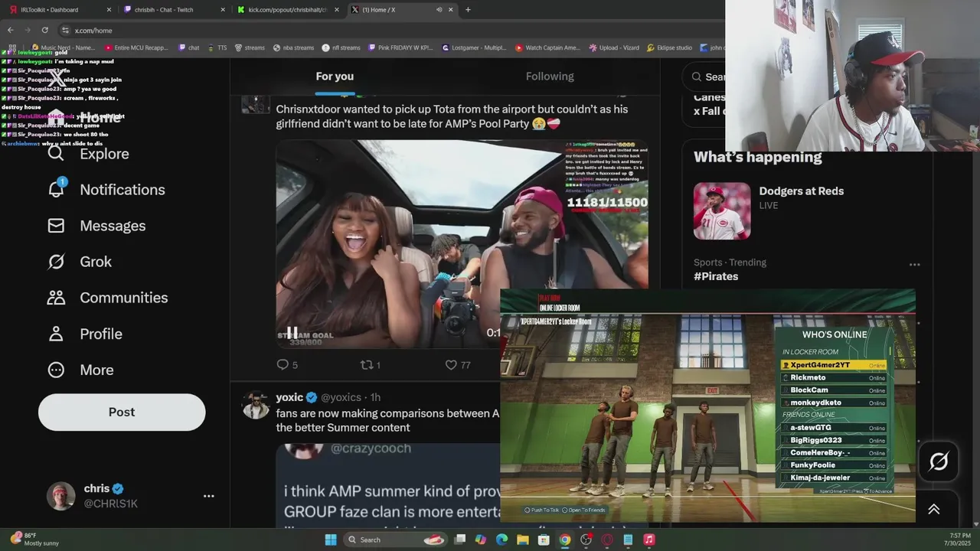Open Copilot from taskbar
The width and height of the screenshot is (980, 551).
coord(480,540)
